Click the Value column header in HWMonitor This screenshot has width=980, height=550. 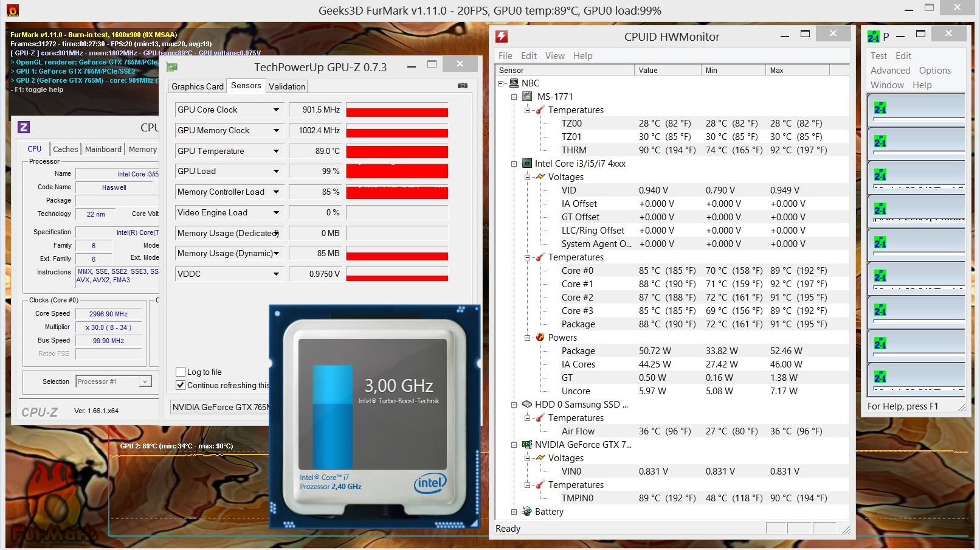click(x=668, y=70)
